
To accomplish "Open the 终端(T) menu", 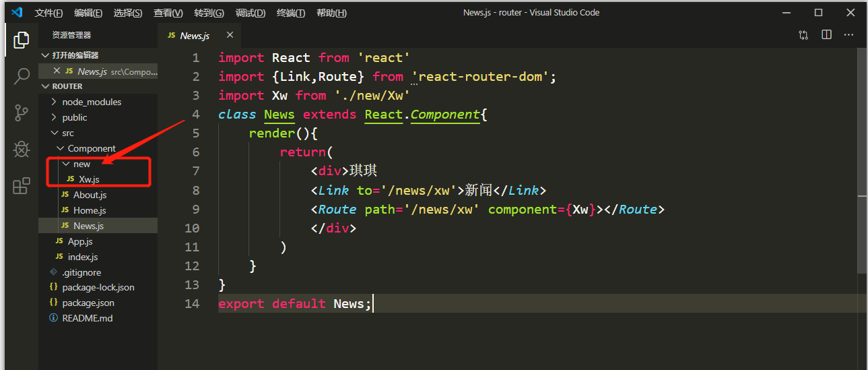I will pyautogui.click(x=291, y=13).
